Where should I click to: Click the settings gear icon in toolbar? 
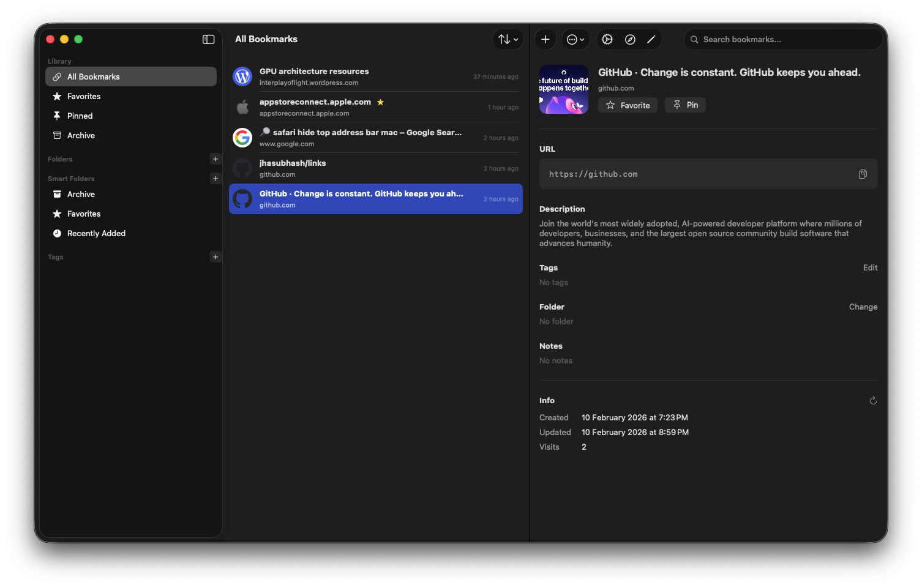(607, 39)
